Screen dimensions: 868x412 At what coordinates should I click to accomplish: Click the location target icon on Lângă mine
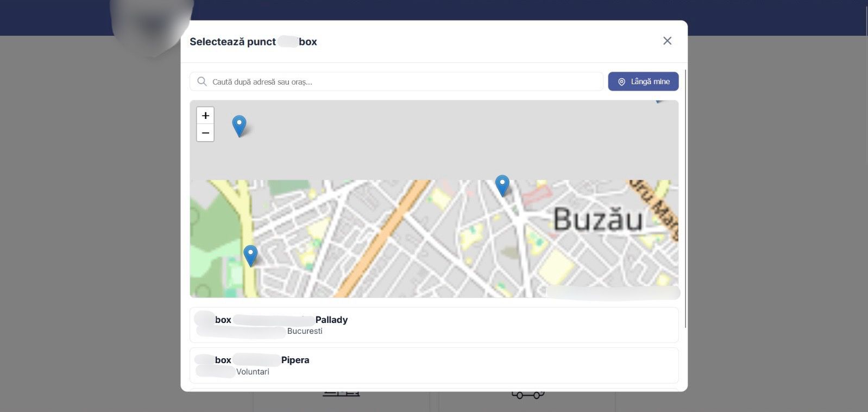pos(621,82)
